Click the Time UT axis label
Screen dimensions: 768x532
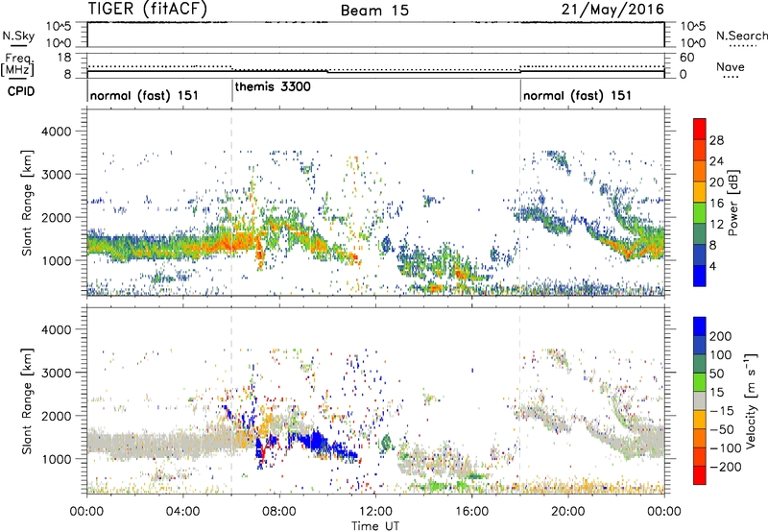pos(375,526)
